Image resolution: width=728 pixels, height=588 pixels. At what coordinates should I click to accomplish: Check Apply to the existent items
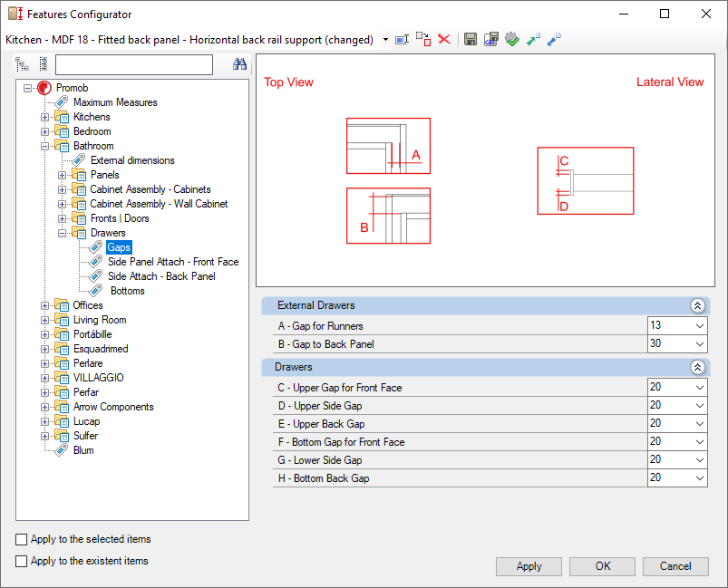22,561
